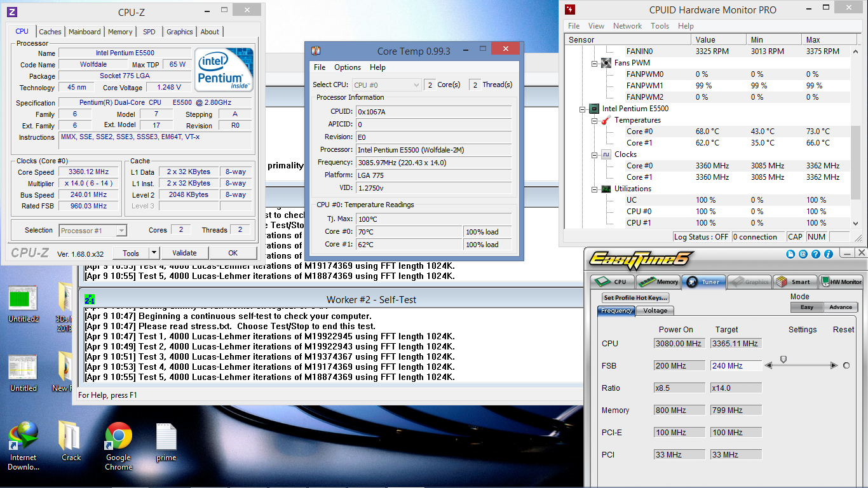The image size is (868, 488).
Task: Click the FSB Reset radio button
Action: coord(846,365)
